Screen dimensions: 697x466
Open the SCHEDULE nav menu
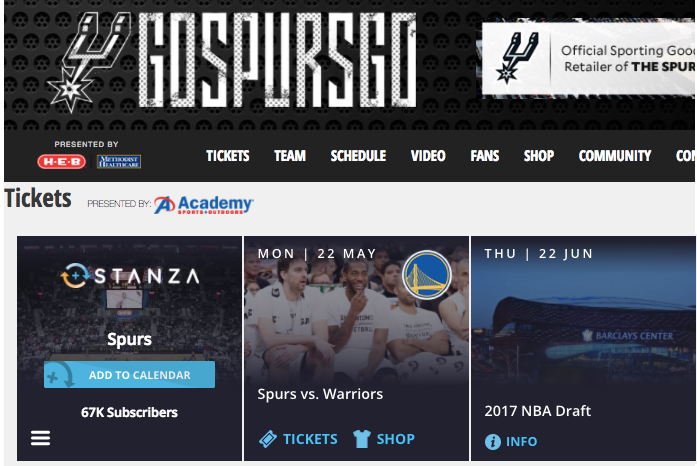coord(358,156)
